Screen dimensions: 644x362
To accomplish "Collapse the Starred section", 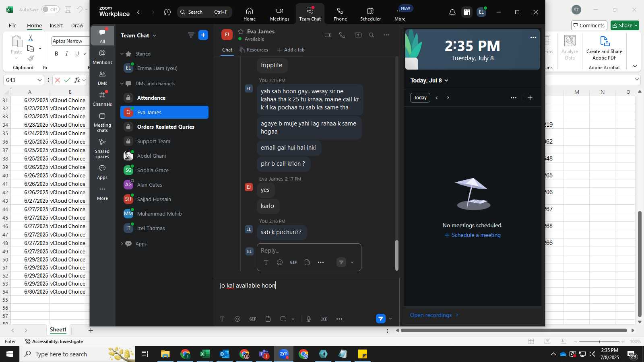I will point(122,53).
